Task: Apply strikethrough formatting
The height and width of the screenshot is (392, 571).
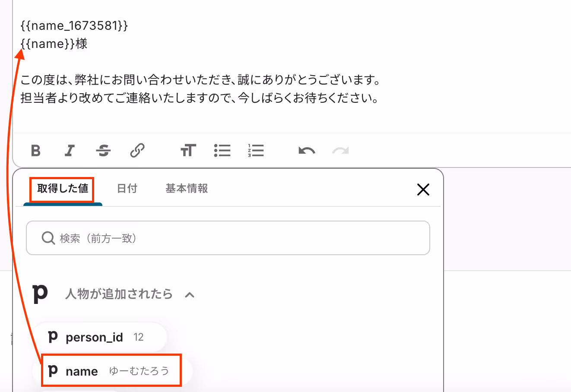Action: tap(103, 151)
